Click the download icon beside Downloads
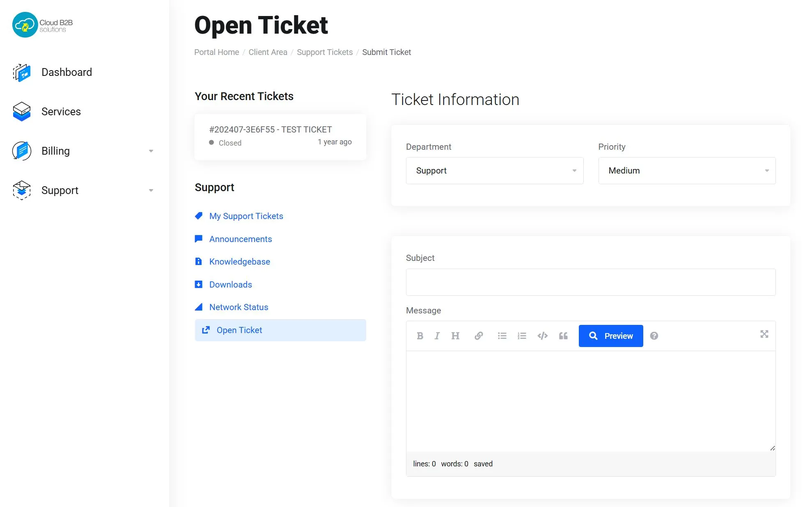The width and height of the screenshot is (812, 507). point(199,284)
